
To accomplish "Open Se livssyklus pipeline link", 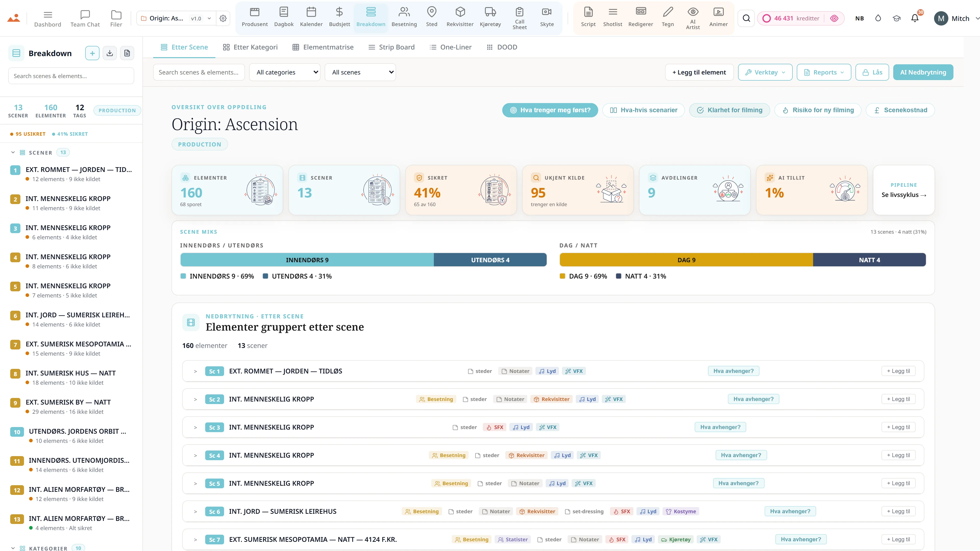I will (x=903, y=195).
